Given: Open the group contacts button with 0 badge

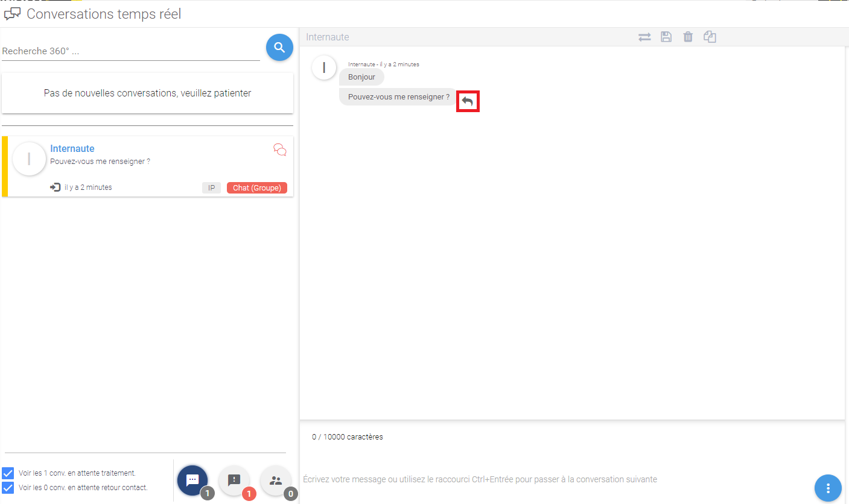Looking at the screenshot, I should [x=276, y=480].
